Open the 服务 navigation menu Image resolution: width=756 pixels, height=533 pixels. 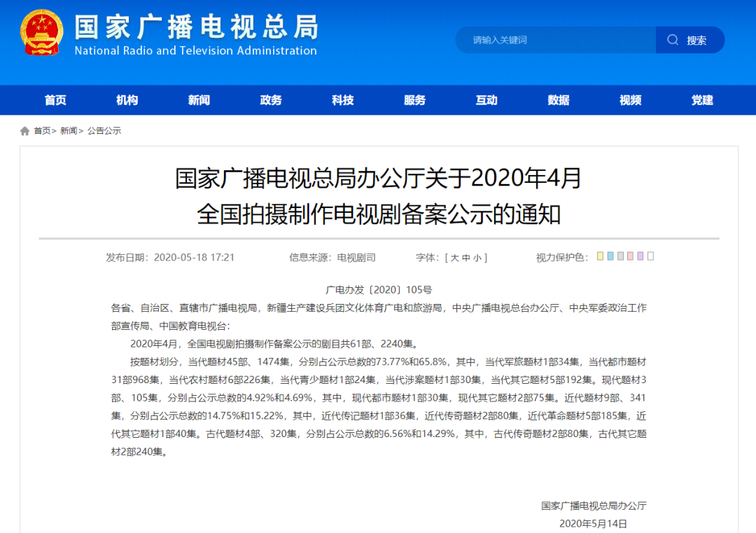(414, 100)
